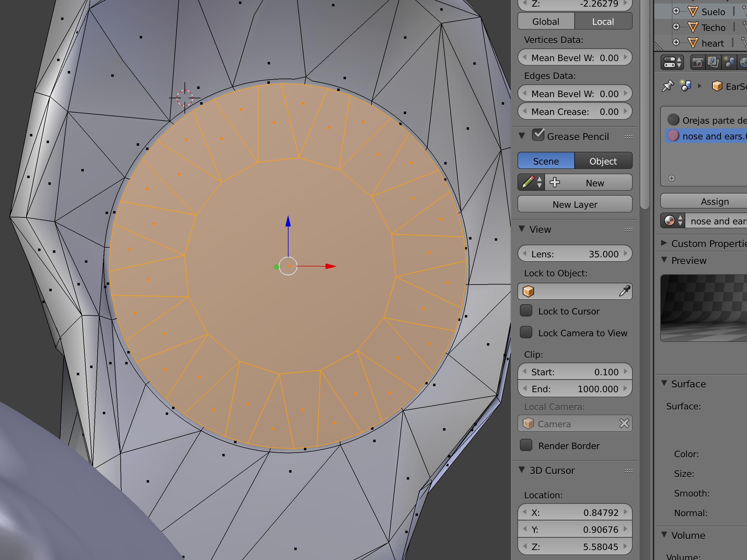Edit the nose and ears material name field
The height and width of the screenshot is (560, 747).
716,221
